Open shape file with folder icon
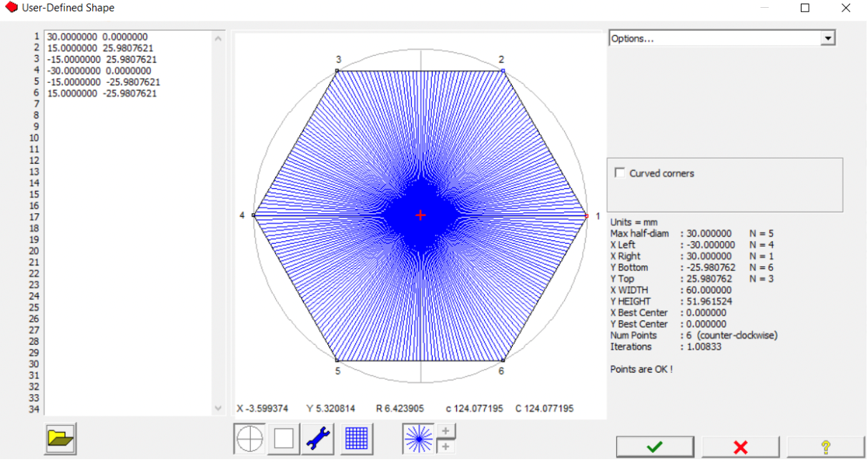 coord(61,438)
